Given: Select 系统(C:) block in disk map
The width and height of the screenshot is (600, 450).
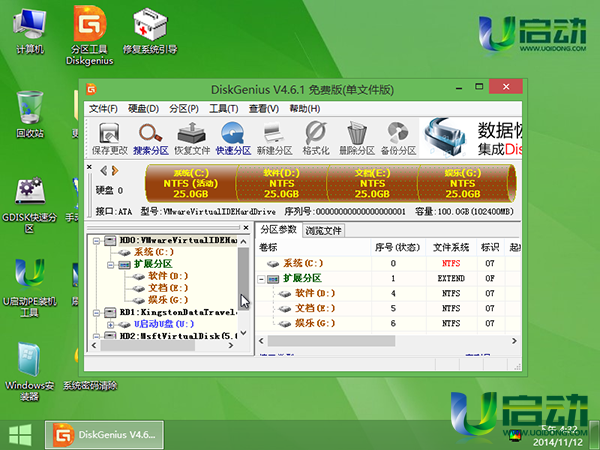Looking at the screenshot, I should [x=191, y=184].
